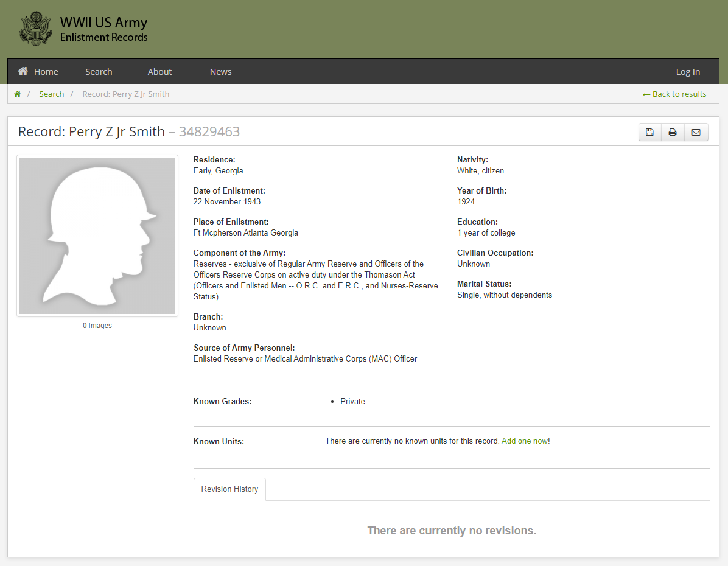Save the record using the floppy disk icon
728x566 pixels.
(649, 132)
